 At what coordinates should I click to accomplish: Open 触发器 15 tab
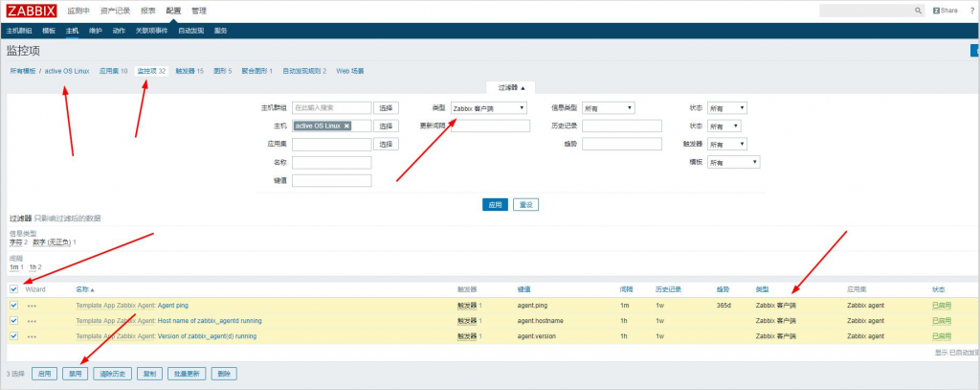pyautogui.click(x=189, y=71)
